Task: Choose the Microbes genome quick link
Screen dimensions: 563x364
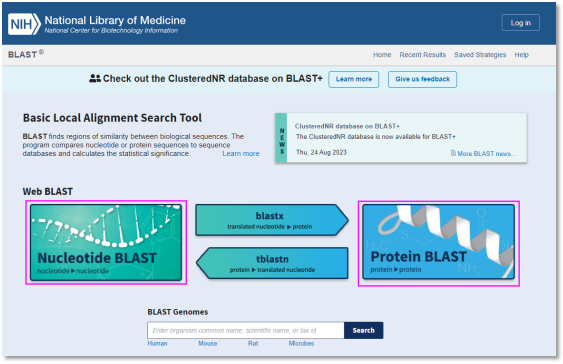Action: 301,344
